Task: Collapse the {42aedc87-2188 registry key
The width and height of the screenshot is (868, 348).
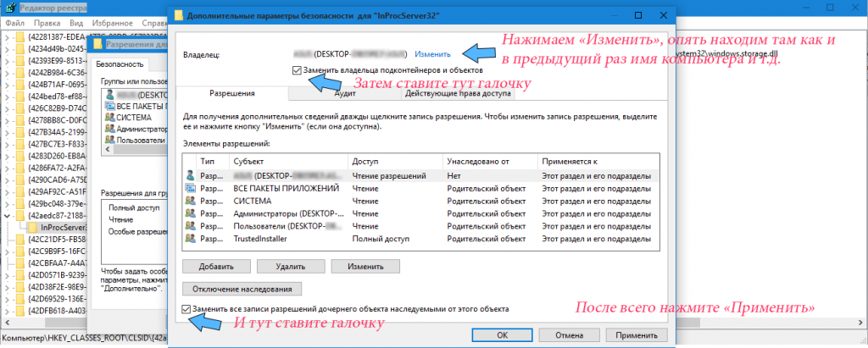Action: pos(8,215)
